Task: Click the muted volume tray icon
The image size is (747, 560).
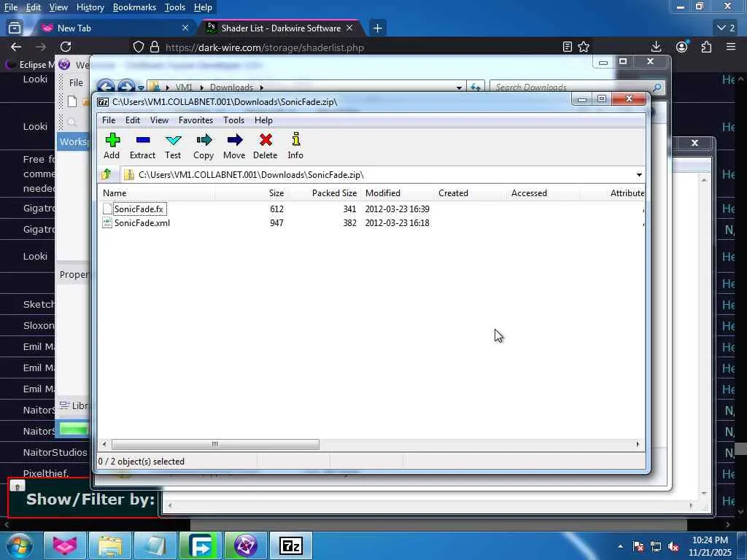Action: [673, 547]
